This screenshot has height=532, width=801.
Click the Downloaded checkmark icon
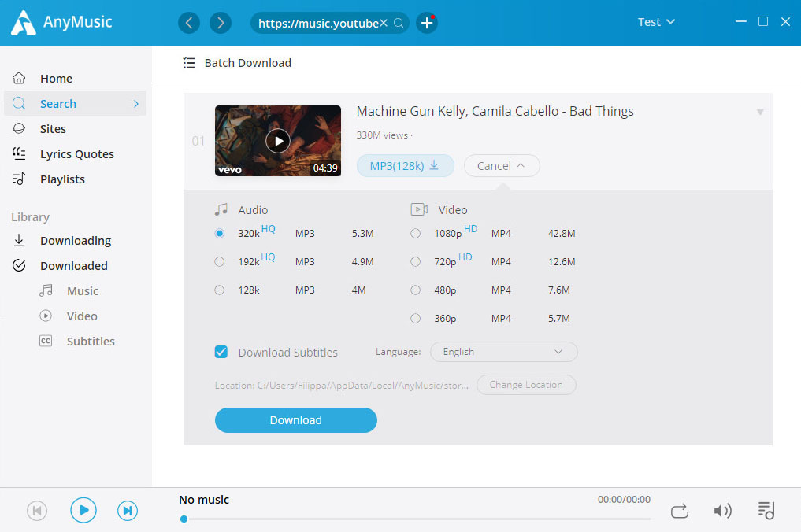coord(19,265)
